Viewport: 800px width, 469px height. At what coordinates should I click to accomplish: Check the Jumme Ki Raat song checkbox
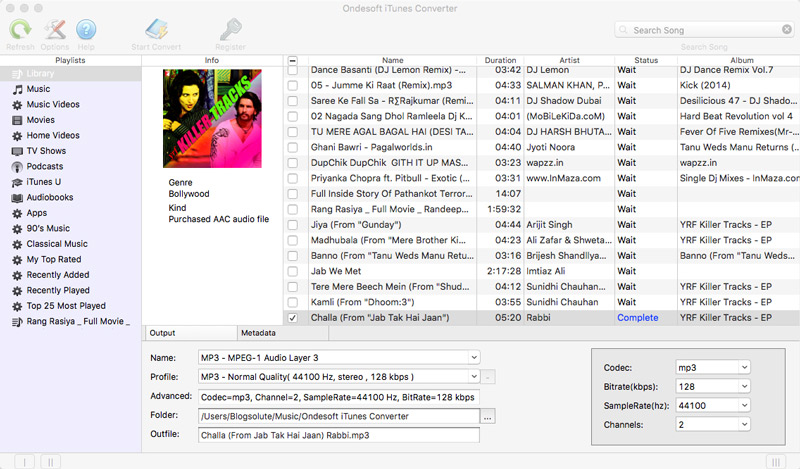click(293, 86)
